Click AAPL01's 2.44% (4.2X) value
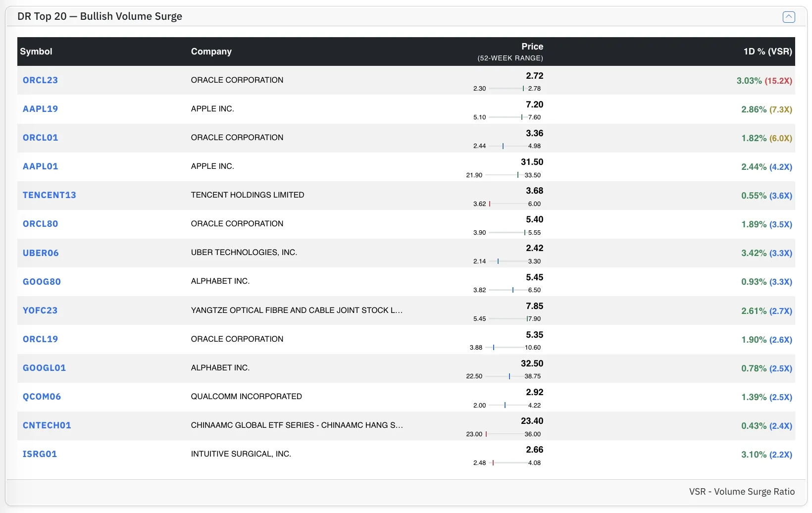Viewport: 812px width, 513px height. 766,167
